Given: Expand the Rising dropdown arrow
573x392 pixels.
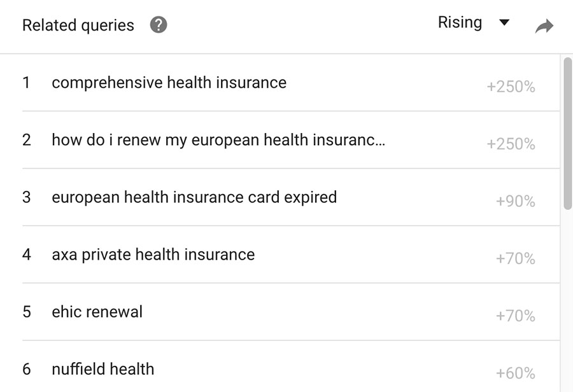Looking at the screenshot, I should pyautogui.click(x=504, y=23).
